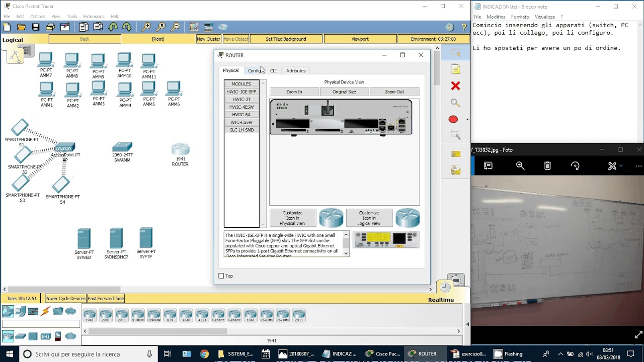Image resolution: width=644 pixels, height=362 pixels.
Task: Print the workspace using the printer icon
Action: click(50, 27)
